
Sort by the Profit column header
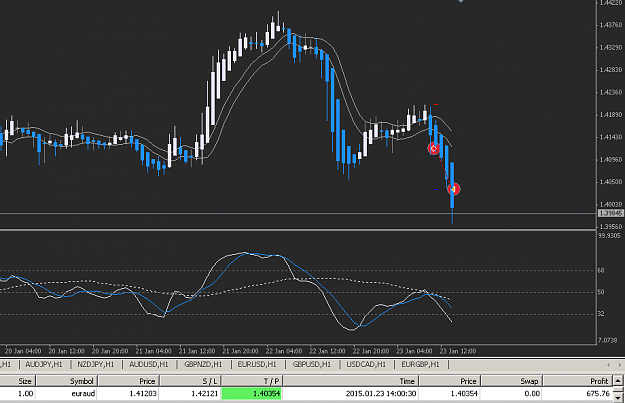578,381
